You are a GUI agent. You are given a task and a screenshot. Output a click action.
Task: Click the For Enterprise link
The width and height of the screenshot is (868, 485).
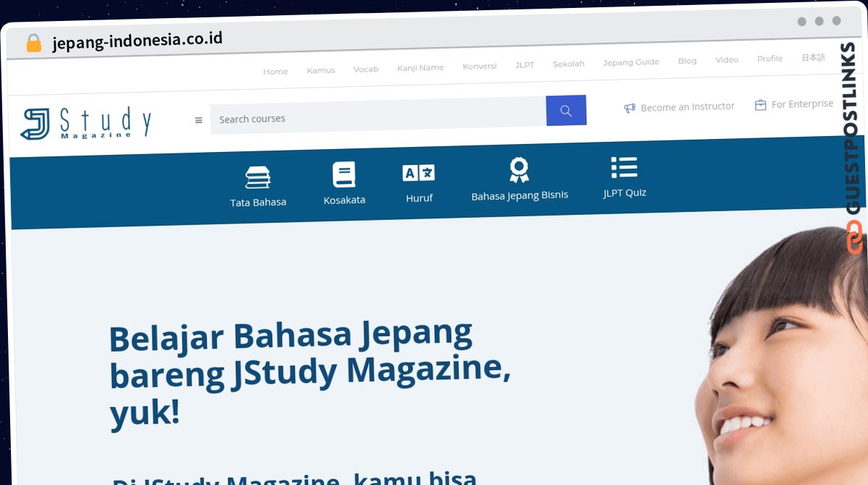(x=804, y=104)
